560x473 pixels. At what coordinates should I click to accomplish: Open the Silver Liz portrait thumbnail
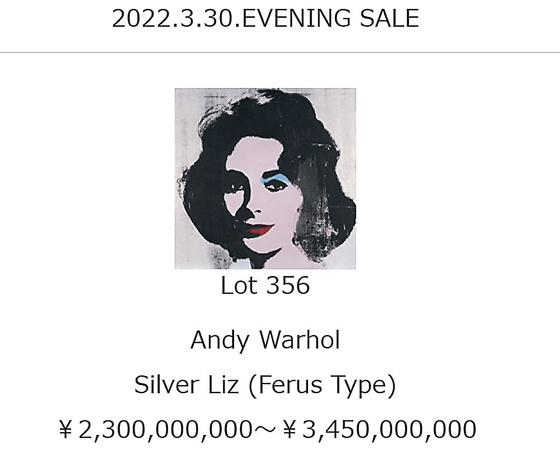[265, 178]
